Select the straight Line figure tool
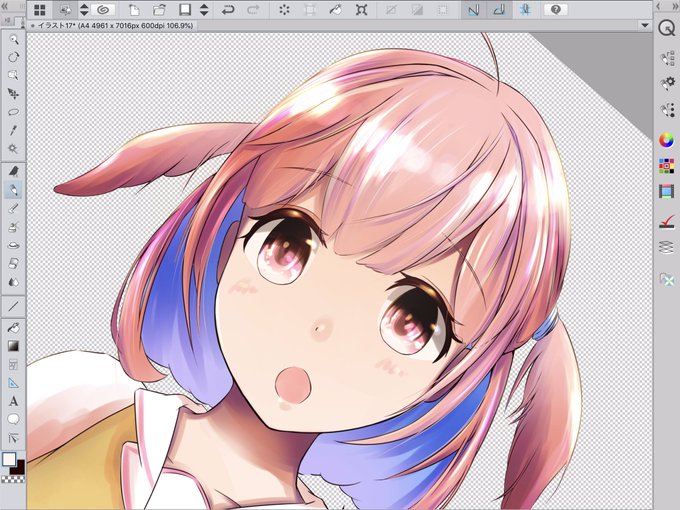680x510 pixels. click(13, 306)
